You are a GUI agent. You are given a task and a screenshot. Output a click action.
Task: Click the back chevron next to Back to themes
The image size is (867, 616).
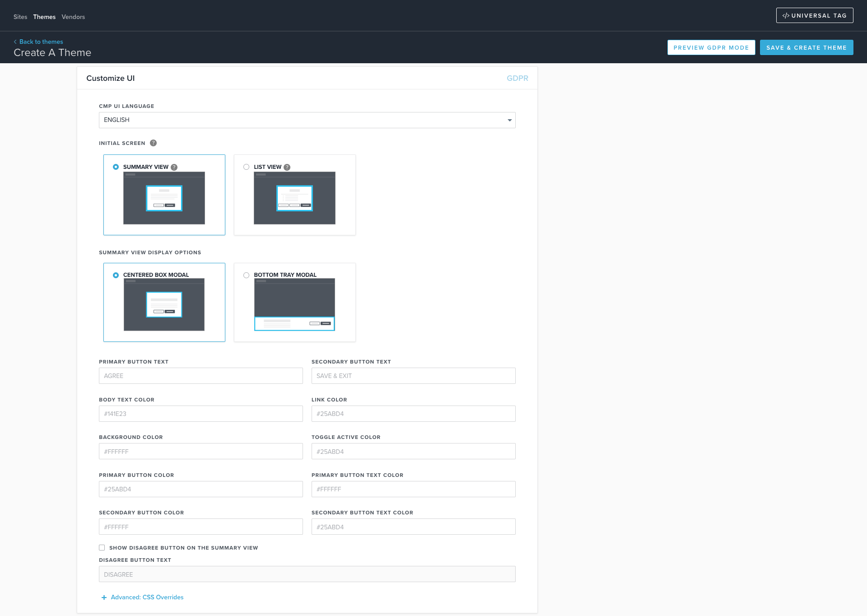click(15, 42)
